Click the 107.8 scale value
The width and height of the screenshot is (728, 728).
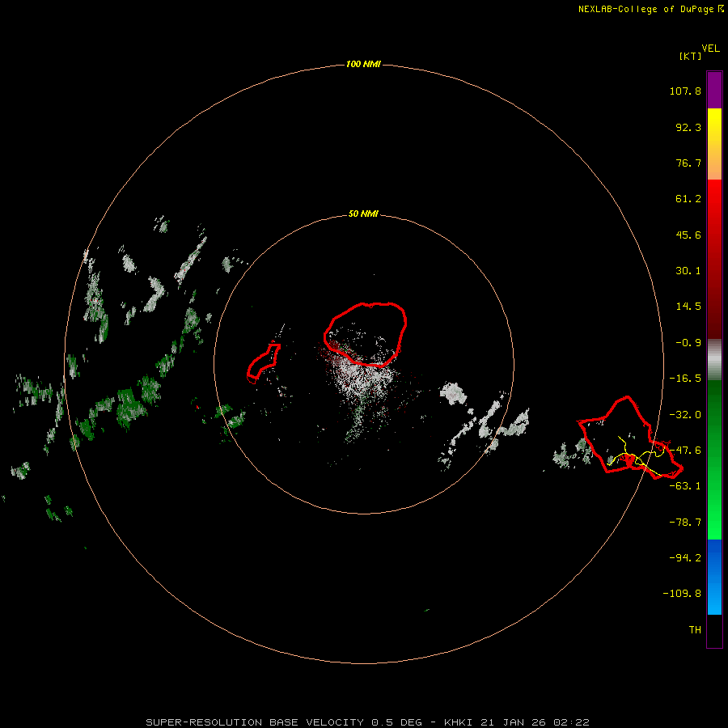[685, 91]
